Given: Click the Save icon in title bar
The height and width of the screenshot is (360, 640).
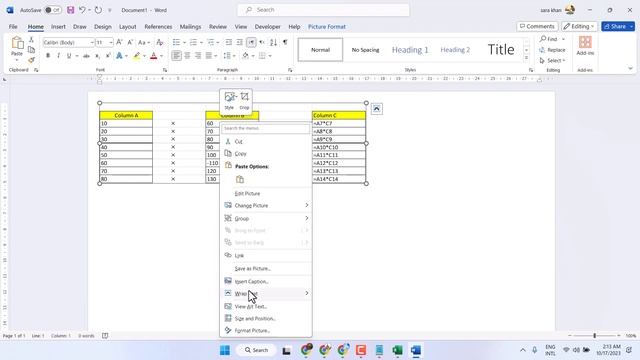Looking at the screenshot, I should 71,10.
